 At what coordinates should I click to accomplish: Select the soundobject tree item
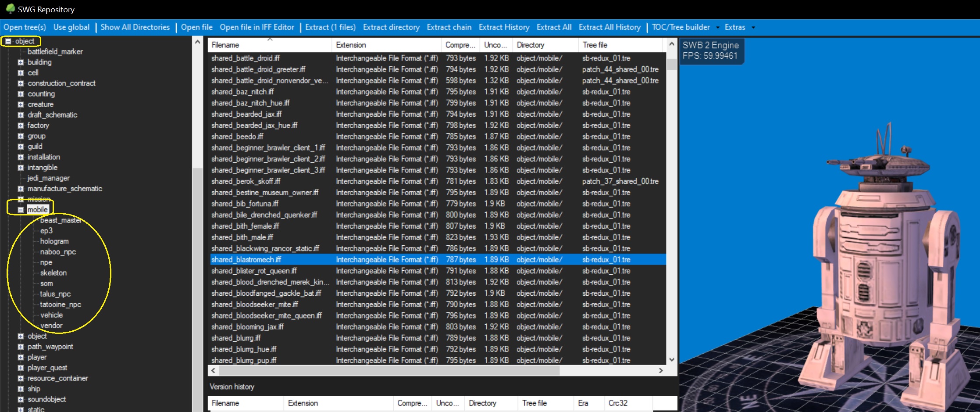pyautogui.click(x=46, y=399)
